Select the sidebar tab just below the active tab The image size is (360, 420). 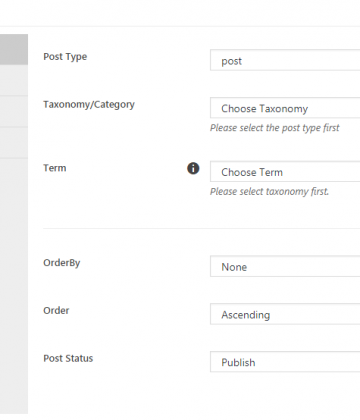click(x=14, y=80)
